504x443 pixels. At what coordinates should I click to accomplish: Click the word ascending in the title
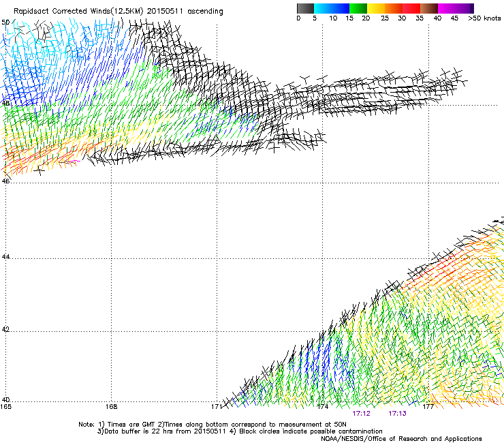click(205, 12)
